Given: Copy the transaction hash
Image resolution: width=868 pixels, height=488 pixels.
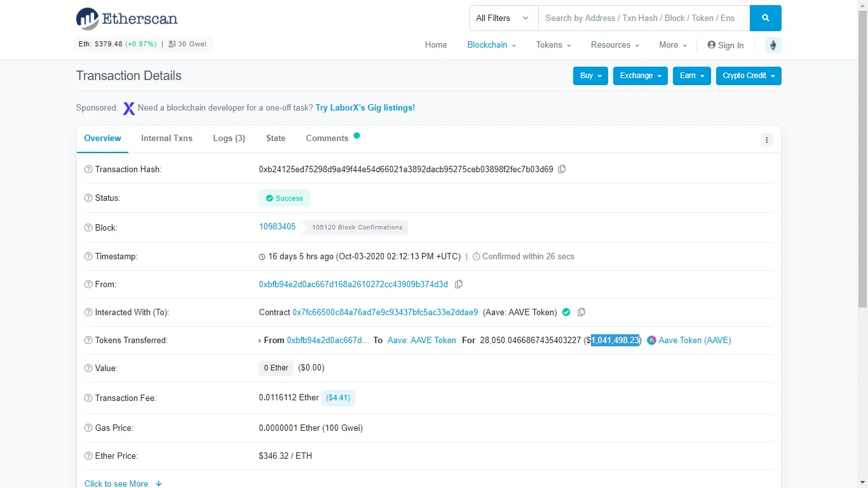Looking at the screenshot, I should click(562, 170).
